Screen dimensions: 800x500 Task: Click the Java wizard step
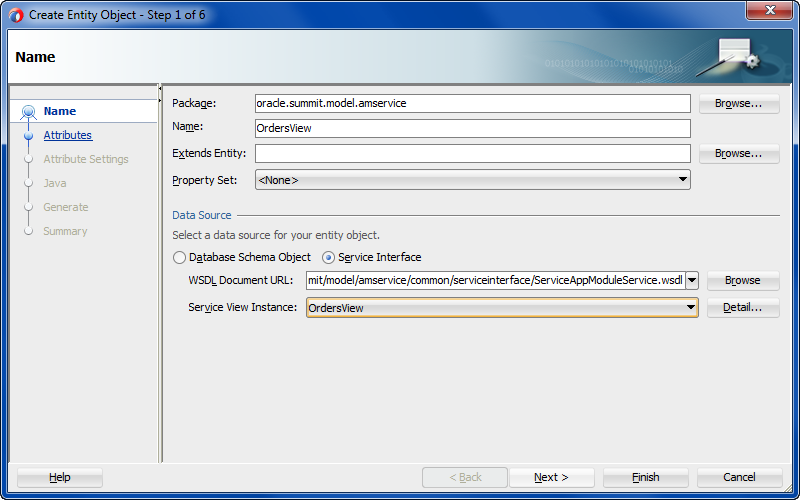pyautogui.click(x=55, y=183)
